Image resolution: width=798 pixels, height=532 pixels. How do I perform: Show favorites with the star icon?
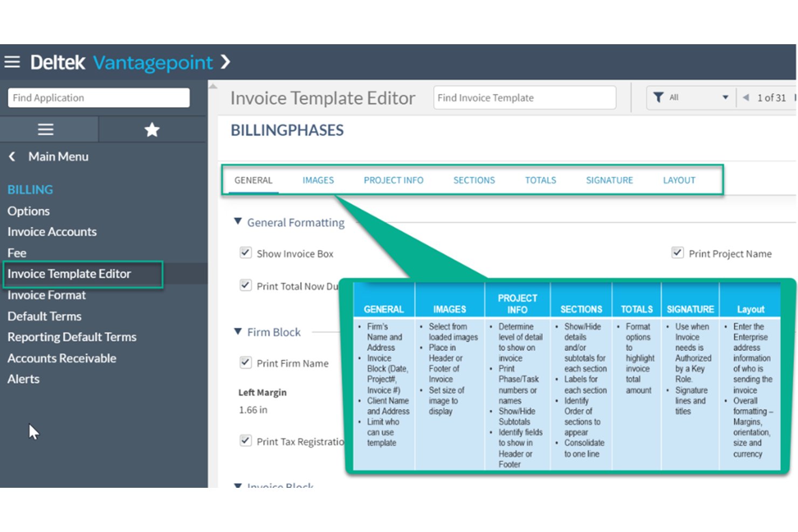(152, 129)
